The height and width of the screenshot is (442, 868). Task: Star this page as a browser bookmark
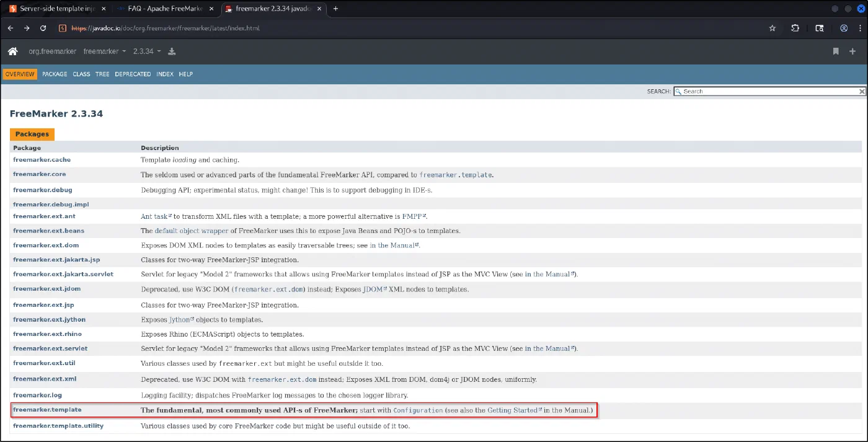pyautogui.click(x=773, y=28)
